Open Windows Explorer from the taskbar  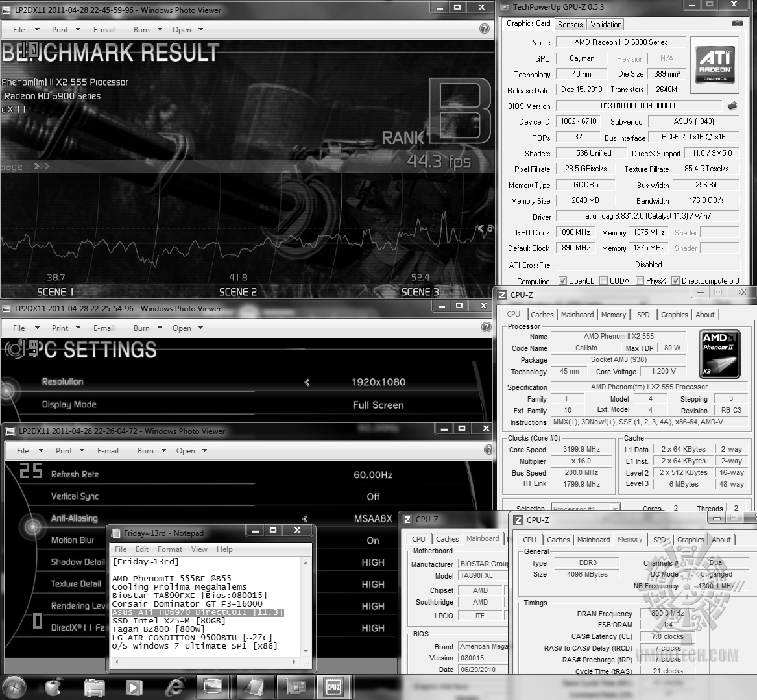pos(95,687)
